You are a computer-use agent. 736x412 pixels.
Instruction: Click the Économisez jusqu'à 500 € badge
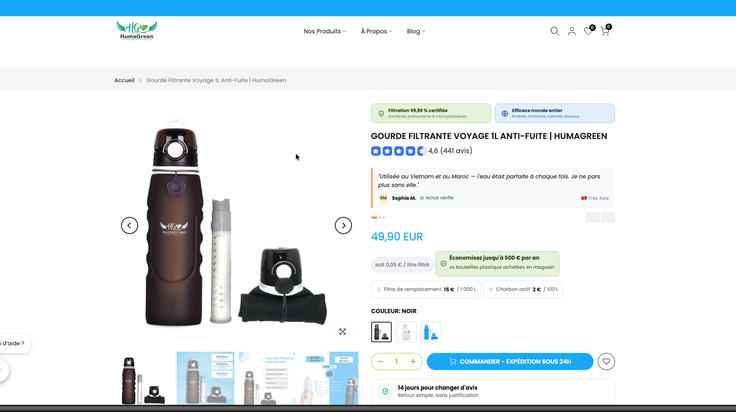tap(497, 264)
